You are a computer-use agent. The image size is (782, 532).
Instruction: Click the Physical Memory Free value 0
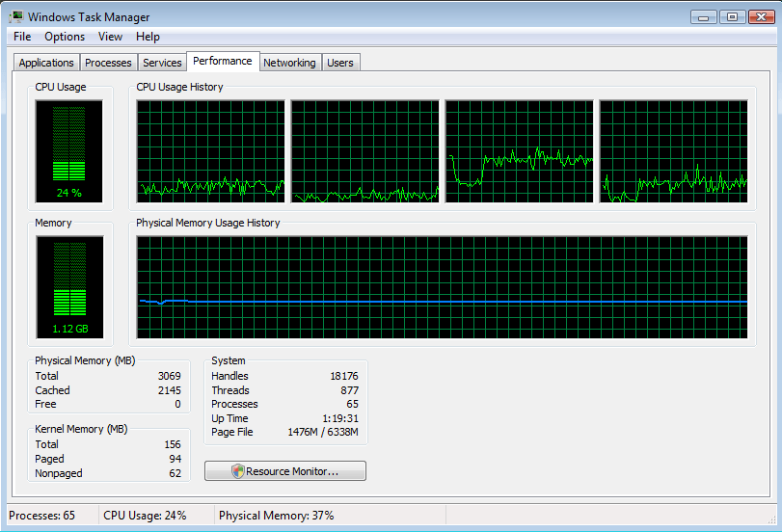coord(177,404)
